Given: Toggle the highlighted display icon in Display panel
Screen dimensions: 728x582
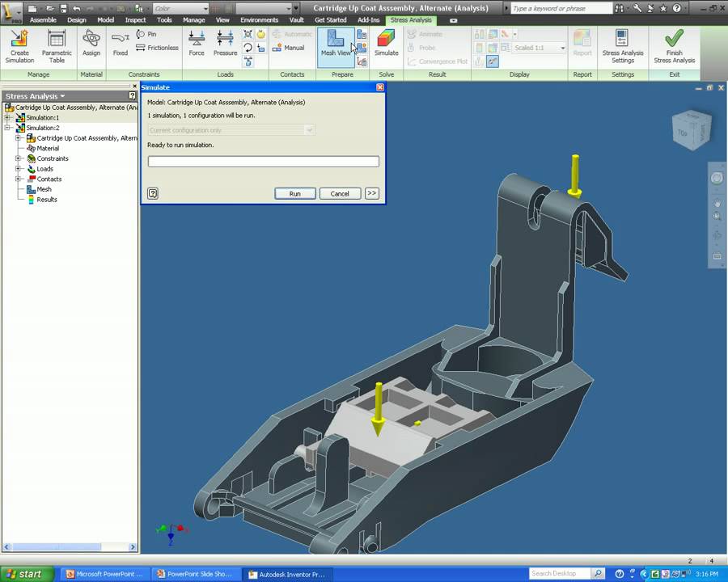Looking at the screenshot, I should [493, 61].
